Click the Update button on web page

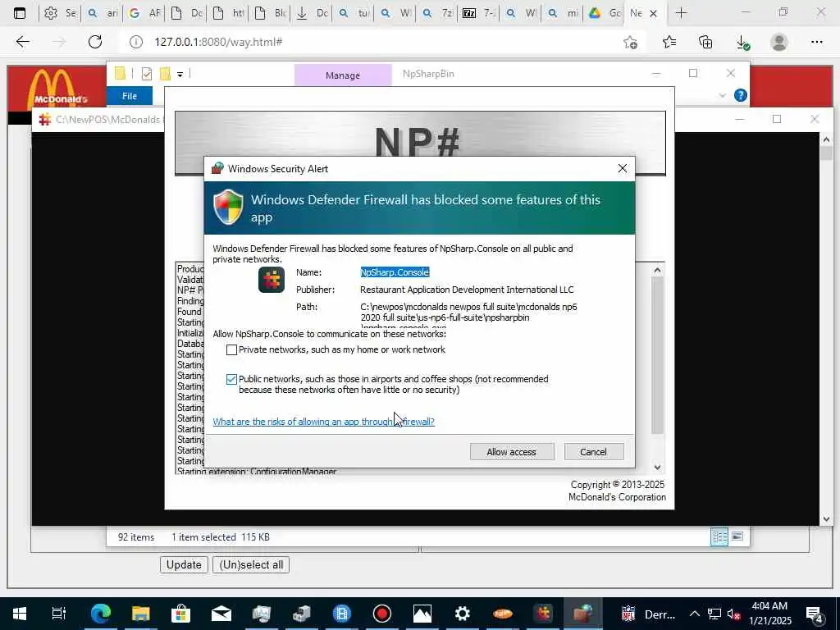coord(184,564)
